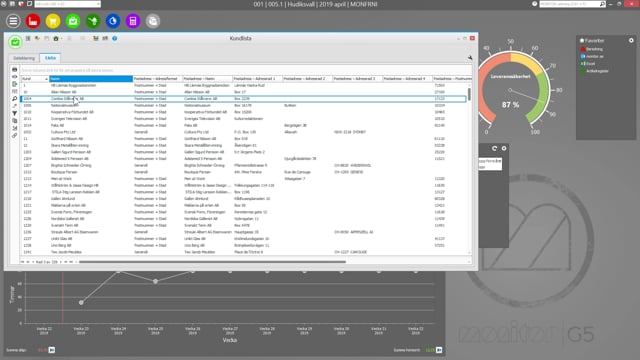
Task: Open the monitor.se favorite link
Action: click(592, 56)
